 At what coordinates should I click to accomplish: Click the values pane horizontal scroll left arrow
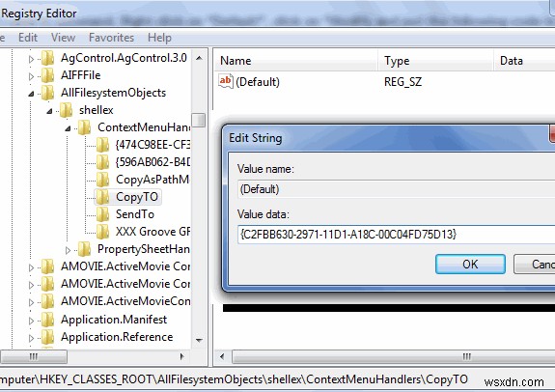point(222,356)
